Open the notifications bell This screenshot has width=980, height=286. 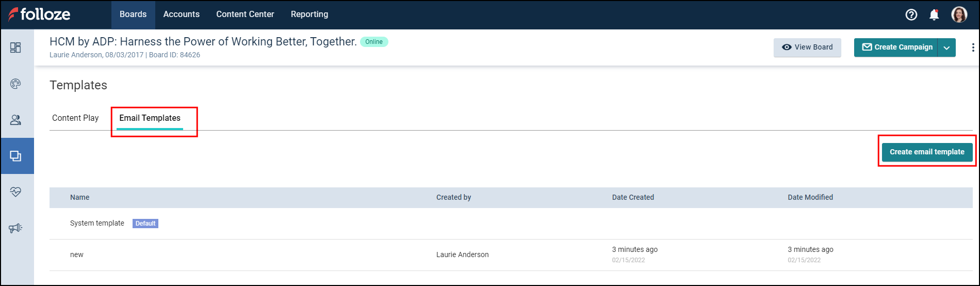pos(934,14)
